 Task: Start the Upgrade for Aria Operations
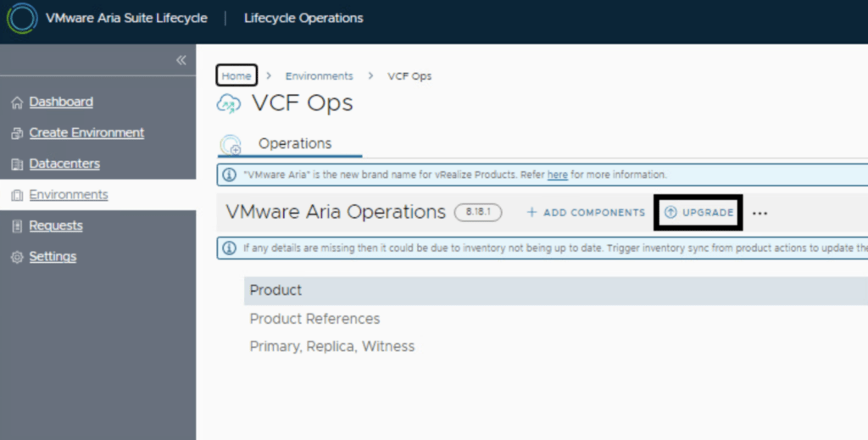[699, 213]
